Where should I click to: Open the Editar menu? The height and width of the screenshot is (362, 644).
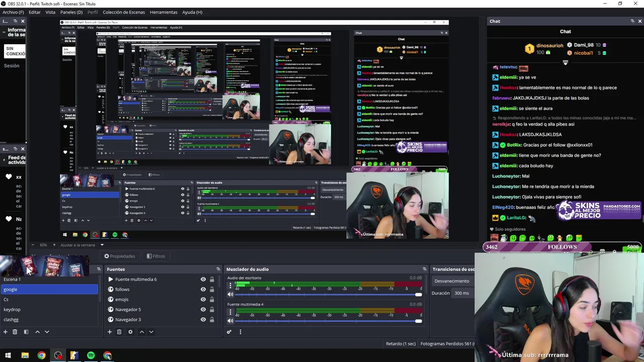[35, 12]
